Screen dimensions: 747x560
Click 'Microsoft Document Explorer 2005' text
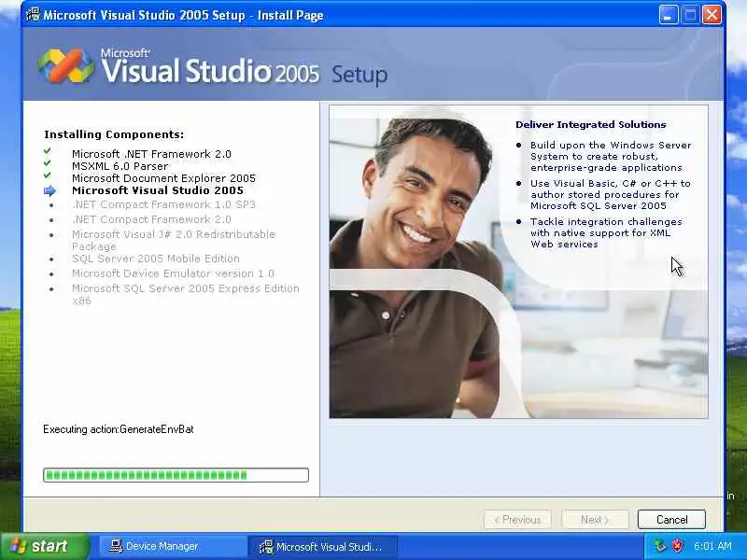pyautogui.click(x=164, y=178)
